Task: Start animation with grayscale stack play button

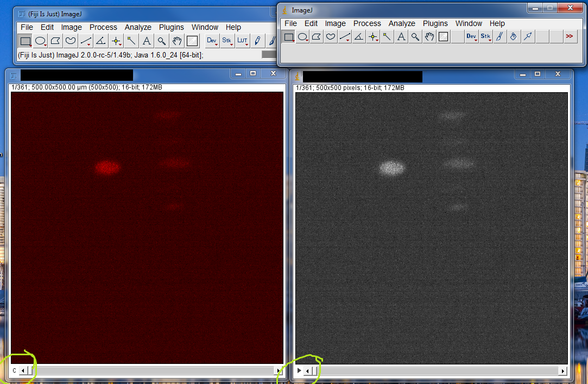Action: coord(299,371)
